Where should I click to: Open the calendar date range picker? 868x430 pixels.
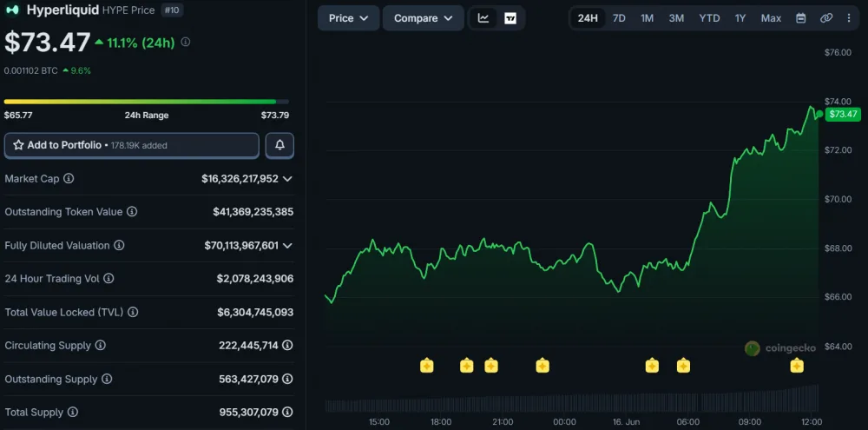[800, 18]
